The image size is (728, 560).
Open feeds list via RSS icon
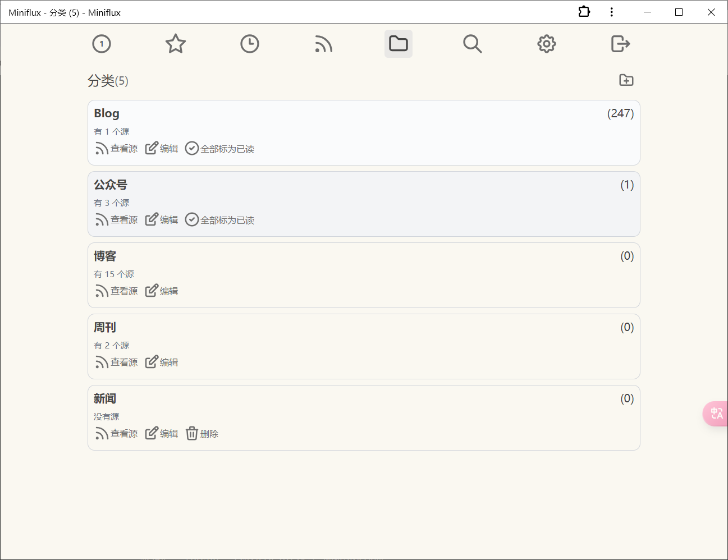(324, 44)
